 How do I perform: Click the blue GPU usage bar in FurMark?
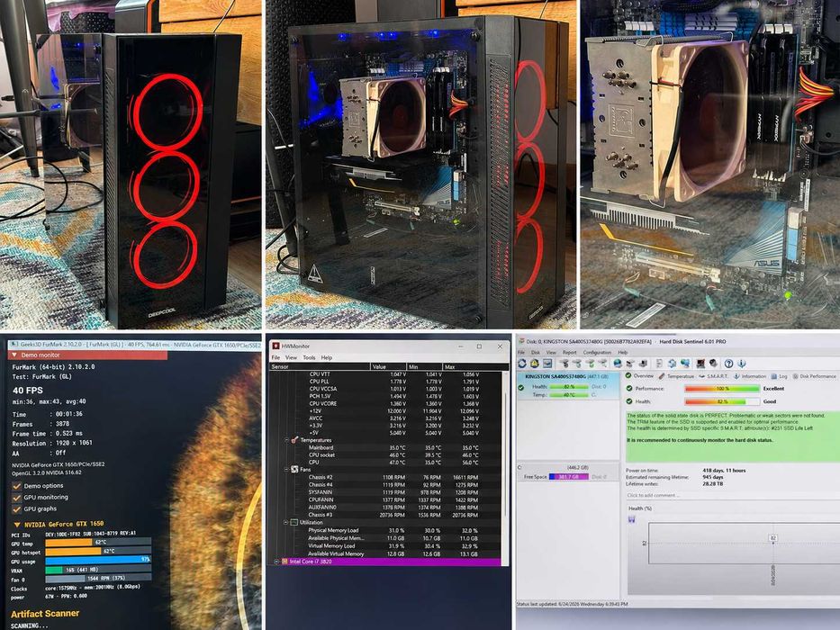(98, 561)
